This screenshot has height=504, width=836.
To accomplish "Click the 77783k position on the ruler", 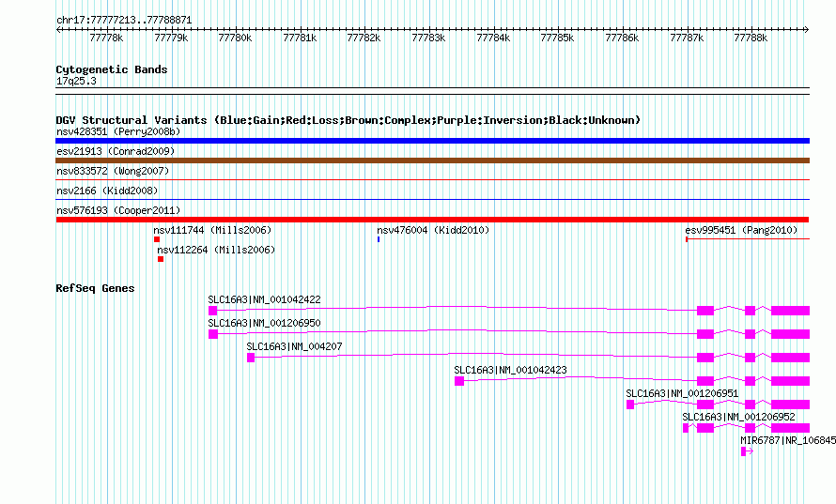I will [x=428, y=38].
